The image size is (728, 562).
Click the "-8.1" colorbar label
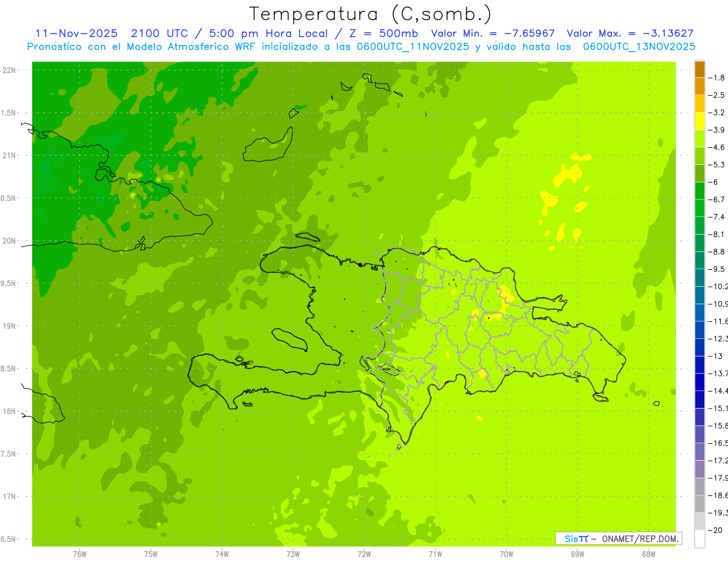tap(716, 234)
